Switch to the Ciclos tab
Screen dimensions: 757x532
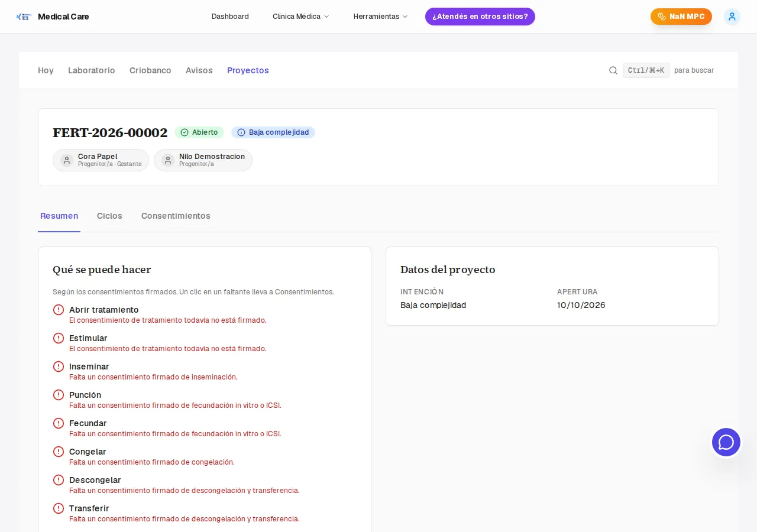pos(109,216)
